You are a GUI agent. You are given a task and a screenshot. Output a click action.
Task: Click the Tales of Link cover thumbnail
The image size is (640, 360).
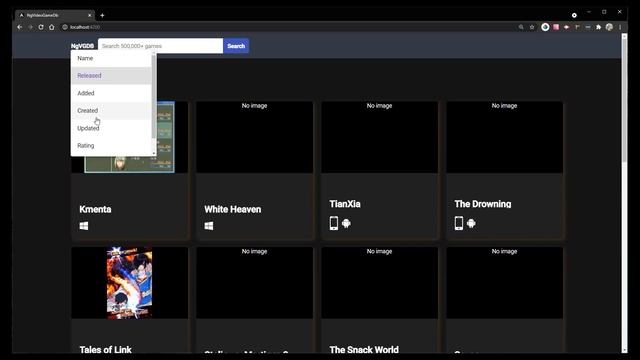(129, 282)
